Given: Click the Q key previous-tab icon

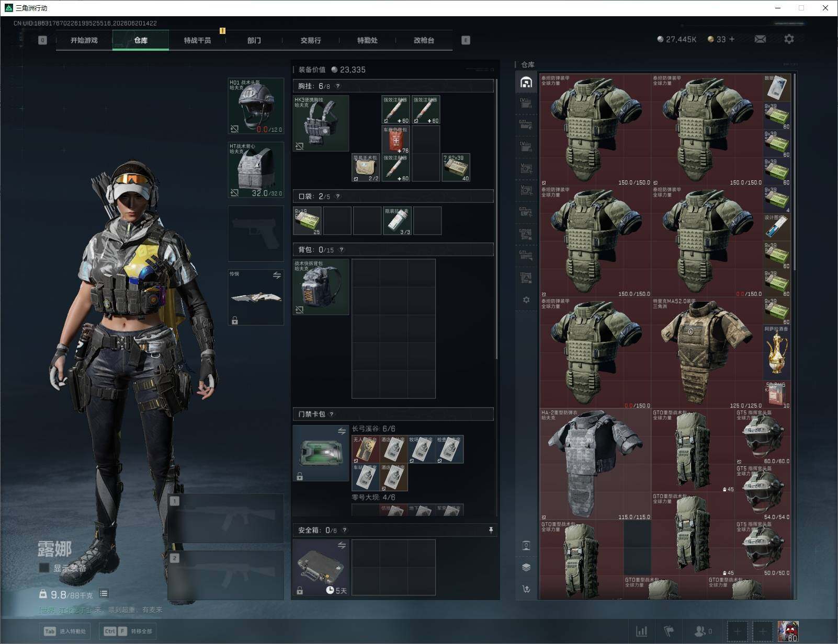Looking at the screenshot, I should [x=42, y=40].
